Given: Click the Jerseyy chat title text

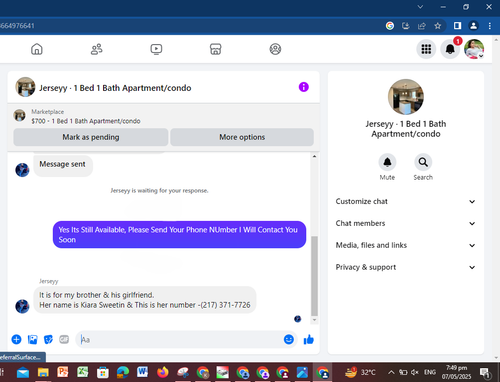Looking at the screenshot, I should [x=115, y=88].
